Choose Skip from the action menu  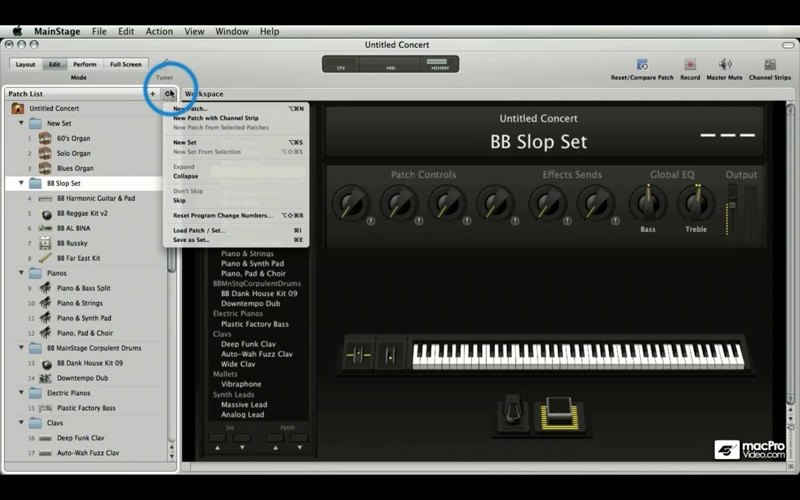236,201
